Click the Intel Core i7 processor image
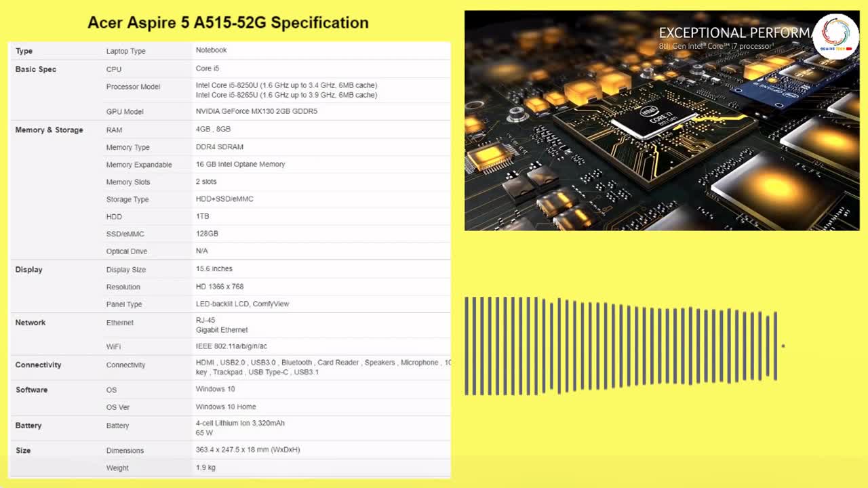This screenshot has width=868, height=488. (662, 121)
